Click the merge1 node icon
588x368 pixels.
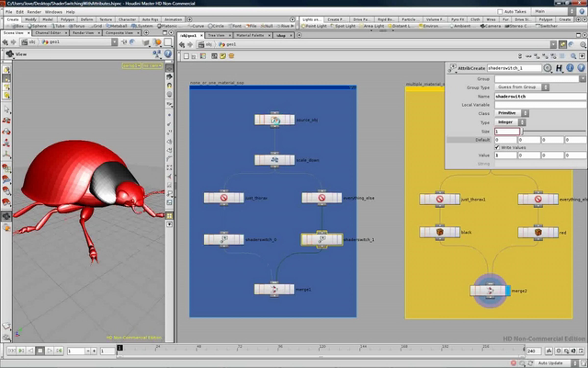pyautogui.click(x=274, y=289)
